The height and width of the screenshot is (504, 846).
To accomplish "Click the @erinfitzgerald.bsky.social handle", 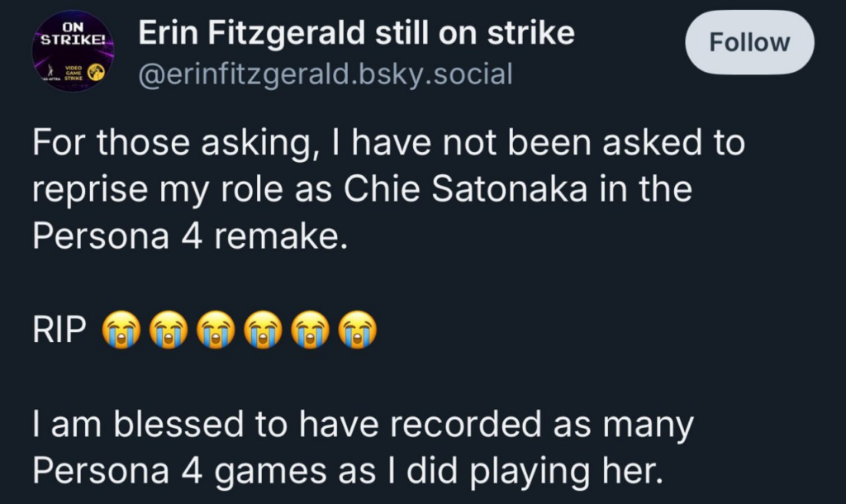I will pos(326,74).
